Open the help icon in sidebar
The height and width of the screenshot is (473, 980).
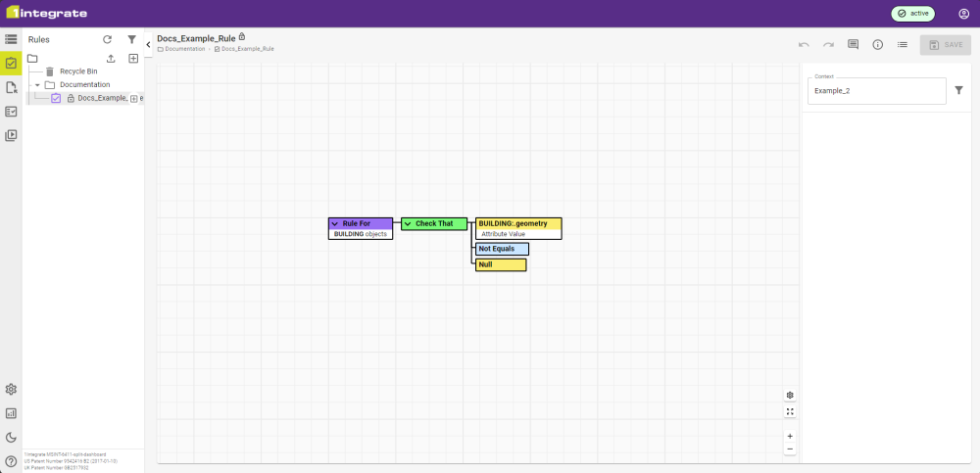point(11,461)
